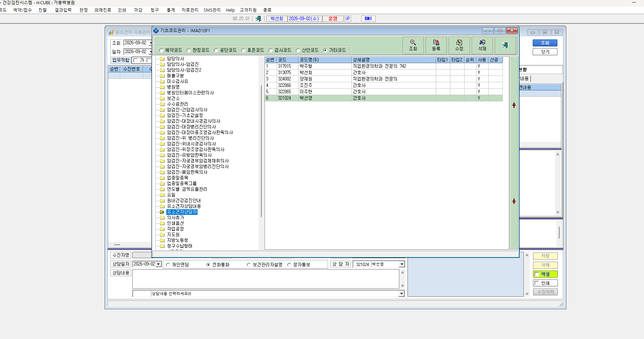Image resolution: width=644 pixels, height=339 pixels.
Task: Click the 닫기 button
Action: [x=545, y=52]
